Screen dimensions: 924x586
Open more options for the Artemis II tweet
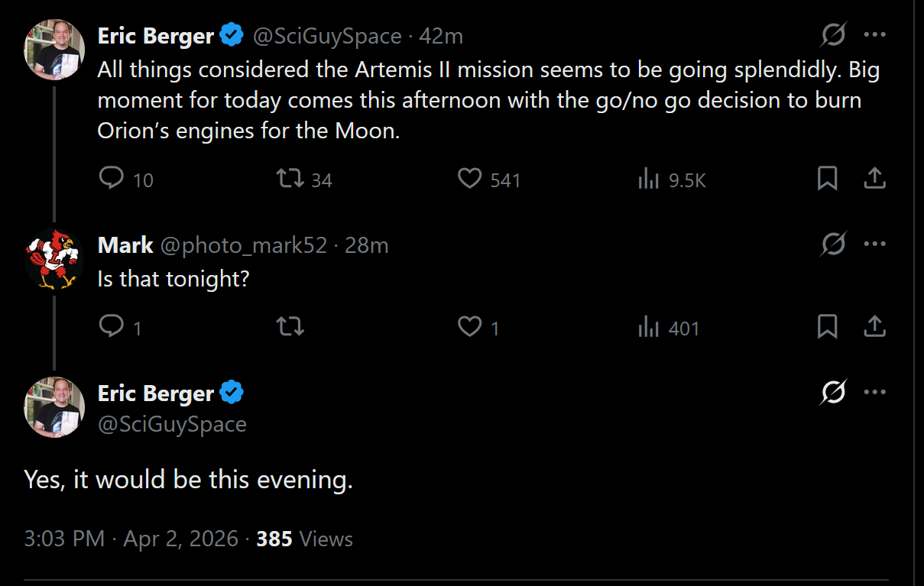click(874, 34)
